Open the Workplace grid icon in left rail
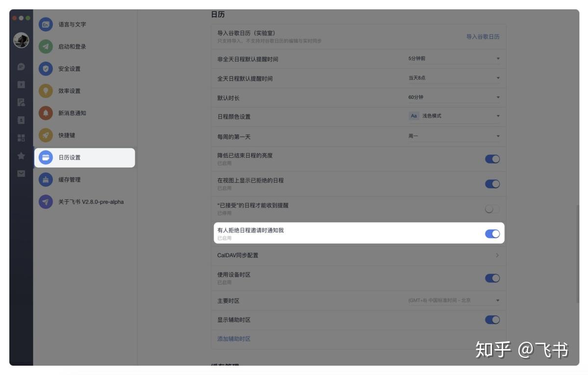 tap(21, 138)
